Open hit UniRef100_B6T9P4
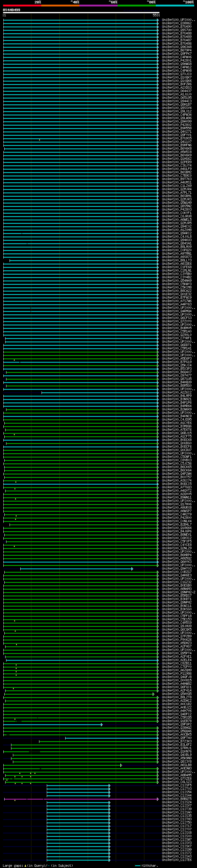The image size is (197, 868). tap(176, 50)
